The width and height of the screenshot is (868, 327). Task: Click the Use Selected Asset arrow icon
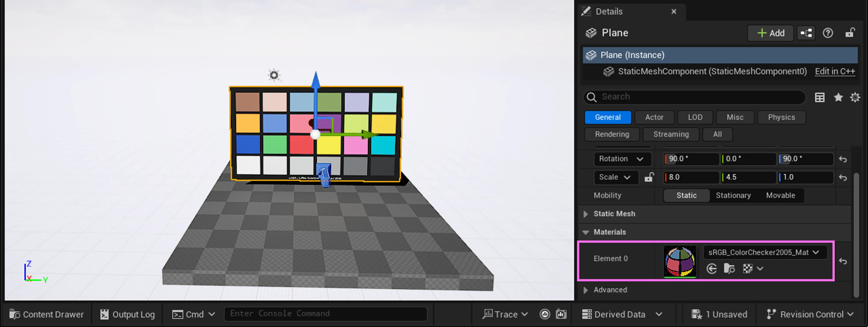[712, 269]
